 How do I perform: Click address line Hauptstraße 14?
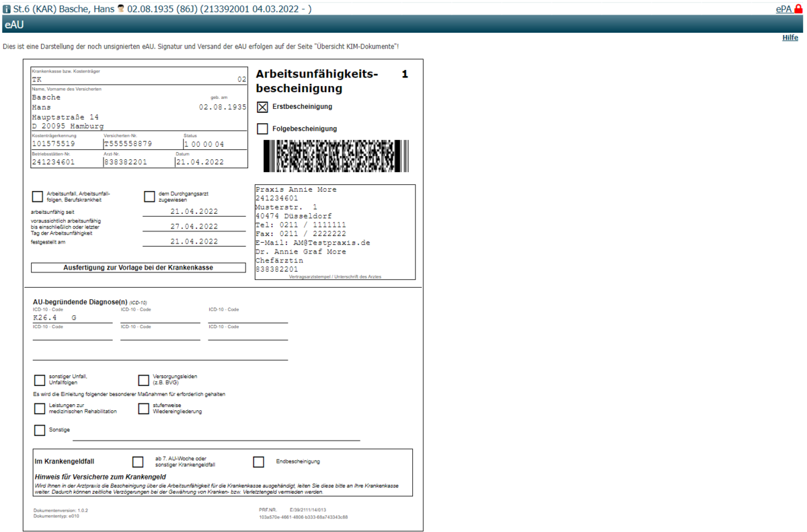point(65,117)
